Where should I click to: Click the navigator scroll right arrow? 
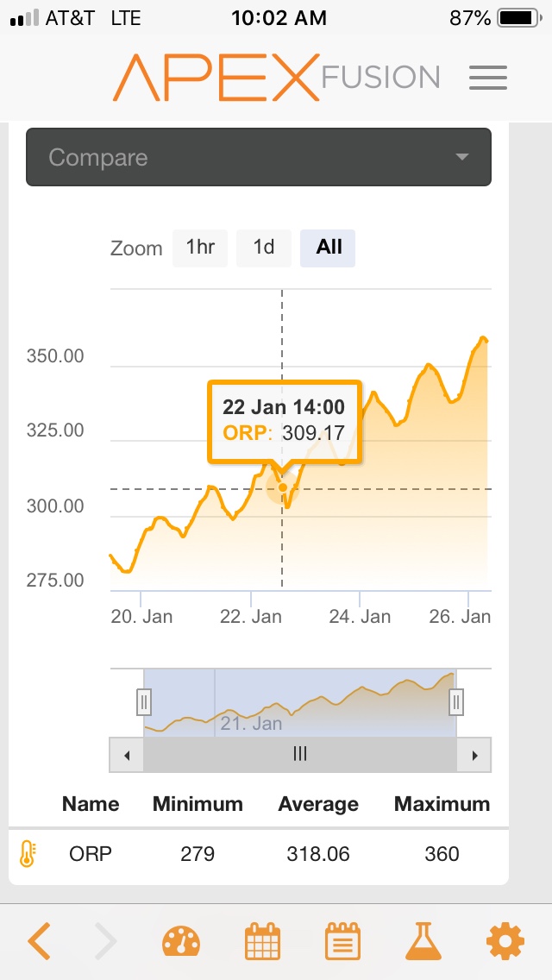click(474, 755)
